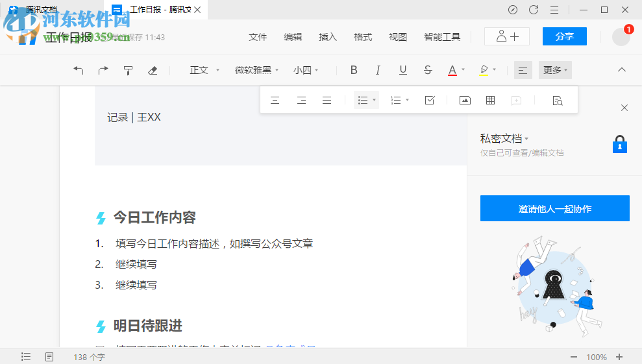Justify text in popup toolbar
This screenshot has width=642, height=364.
tap(327, 101)
